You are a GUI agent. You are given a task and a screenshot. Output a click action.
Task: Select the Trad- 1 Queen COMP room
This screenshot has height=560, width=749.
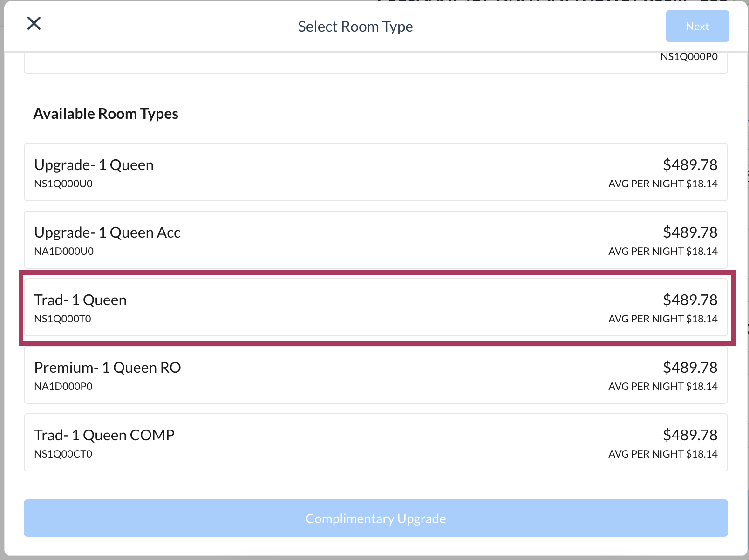click(x=375, y=443)
